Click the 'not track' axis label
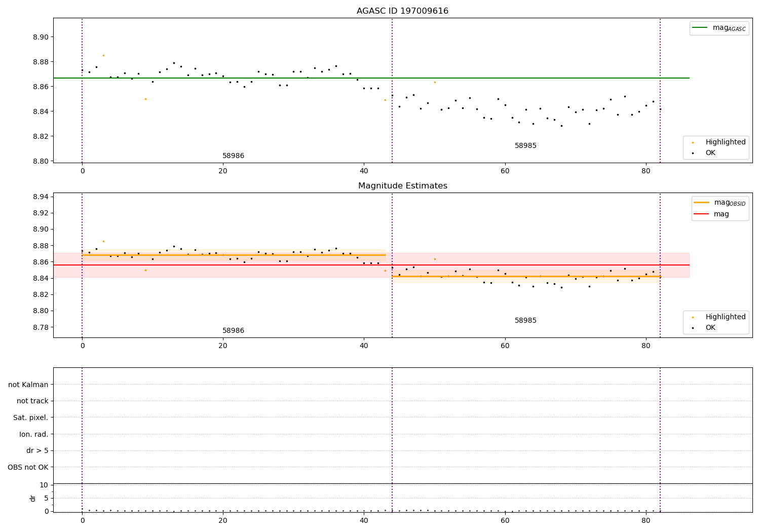This screenshot has width=760, height=532. [32, 401]
